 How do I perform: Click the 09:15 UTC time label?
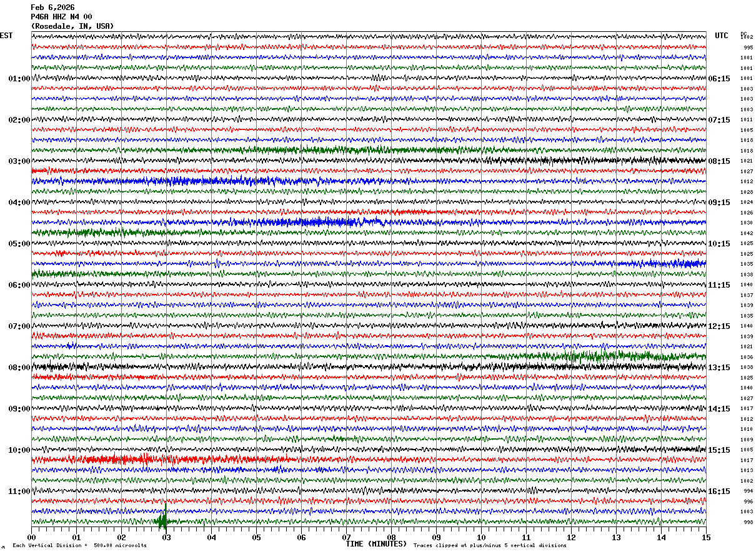point(720,203)
